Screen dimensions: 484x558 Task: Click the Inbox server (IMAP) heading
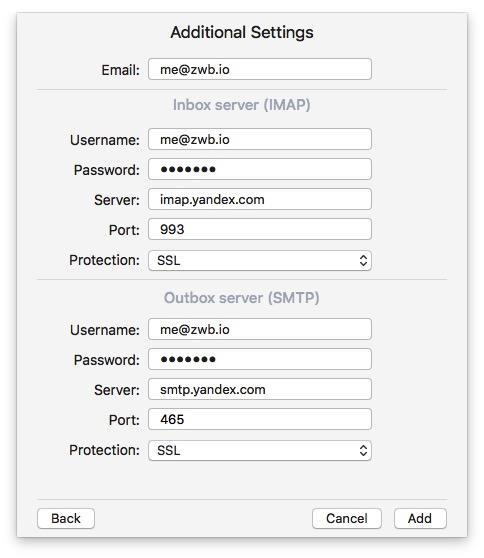point(242,105)
